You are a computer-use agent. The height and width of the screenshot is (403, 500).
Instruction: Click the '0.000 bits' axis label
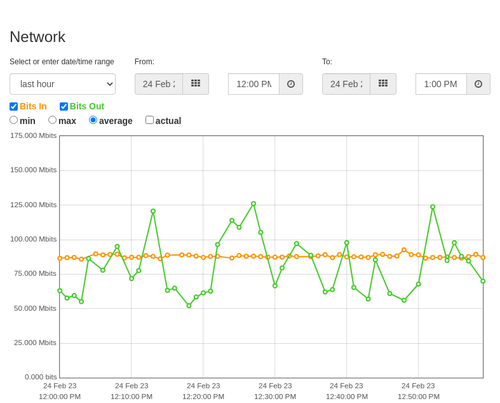[x=41, y=377]
